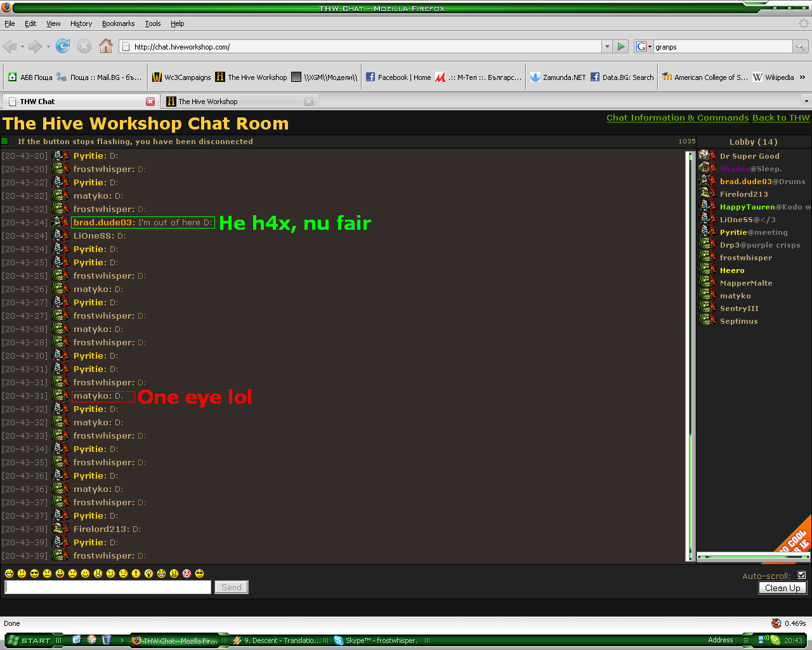Select SentryIII in the lobby list
Viewport: 812px width, 650px height.
tap(739, 308)
